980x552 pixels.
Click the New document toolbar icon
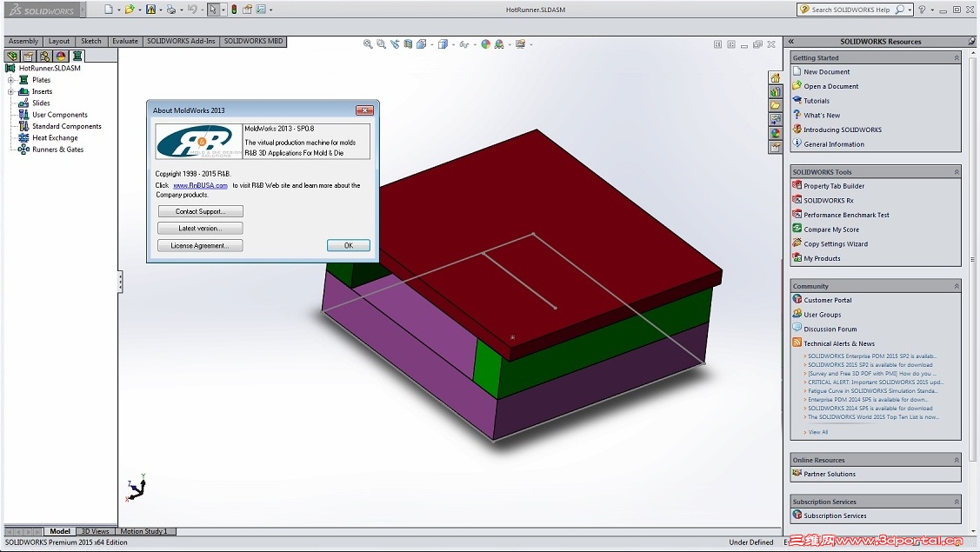109,10
